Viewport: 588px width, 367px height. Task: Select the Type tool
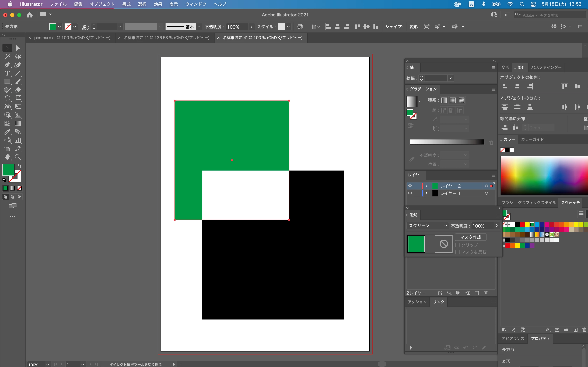pos(7,73)
